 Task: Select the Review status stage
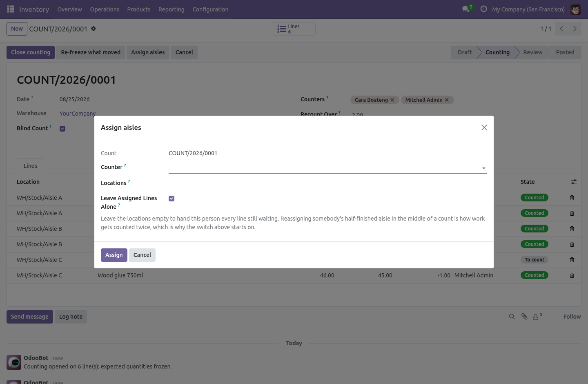533,52
